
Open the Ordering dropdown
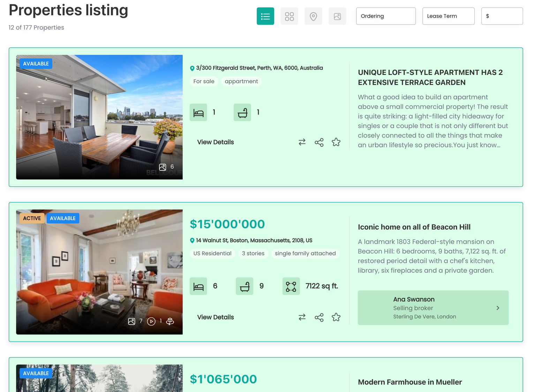point(386,16)
